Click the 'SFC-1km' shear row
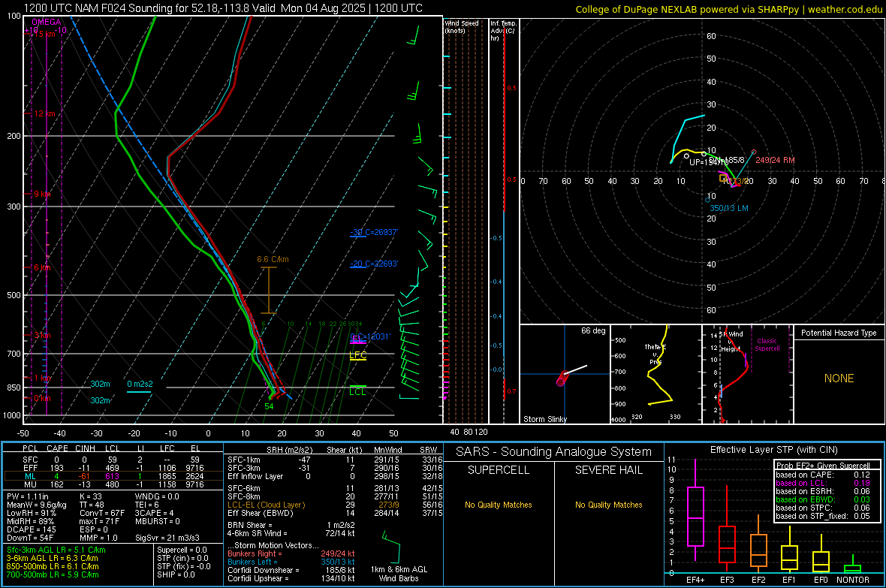The height and width of the screenshot is (588, 886). (335, 460)
